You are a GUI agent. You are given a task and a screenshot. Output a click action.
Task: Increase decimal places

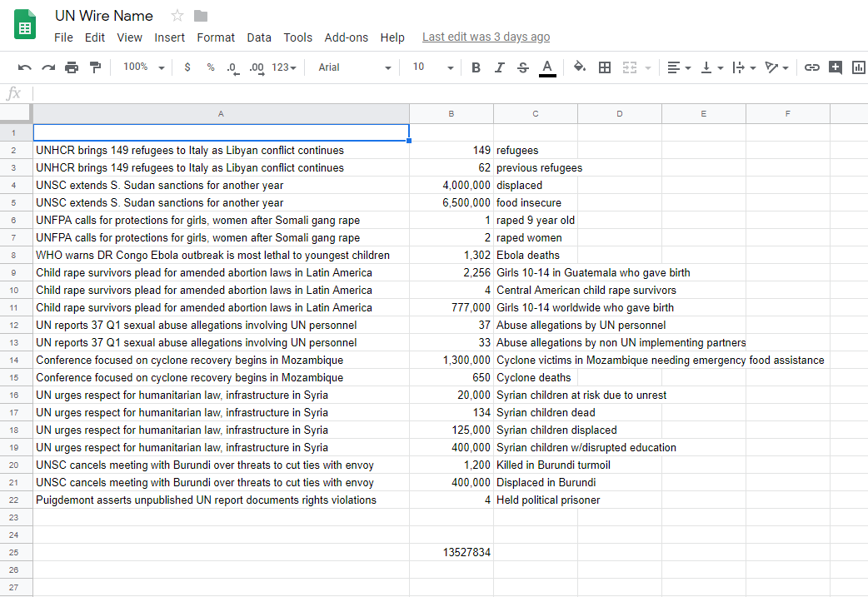257,67
